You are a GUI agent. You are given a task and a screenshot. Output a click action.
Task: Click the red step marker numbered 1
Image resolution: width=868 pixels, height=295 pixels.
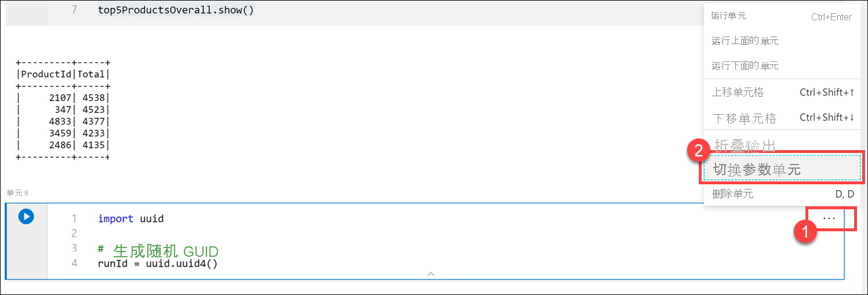[805, 233]
